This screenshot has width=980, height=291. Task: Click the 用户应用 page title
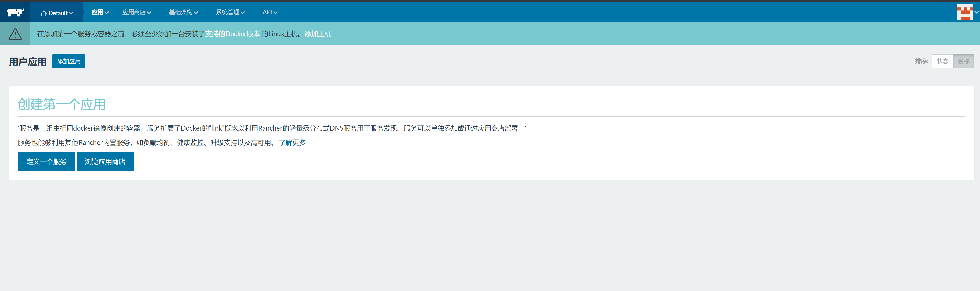[x=28, y=62]
